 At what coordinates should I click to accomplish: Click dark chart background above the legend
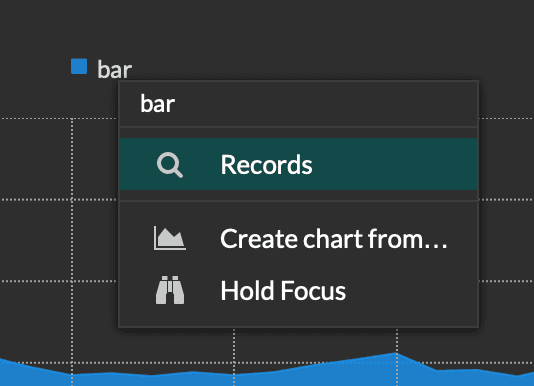point(266,27)
